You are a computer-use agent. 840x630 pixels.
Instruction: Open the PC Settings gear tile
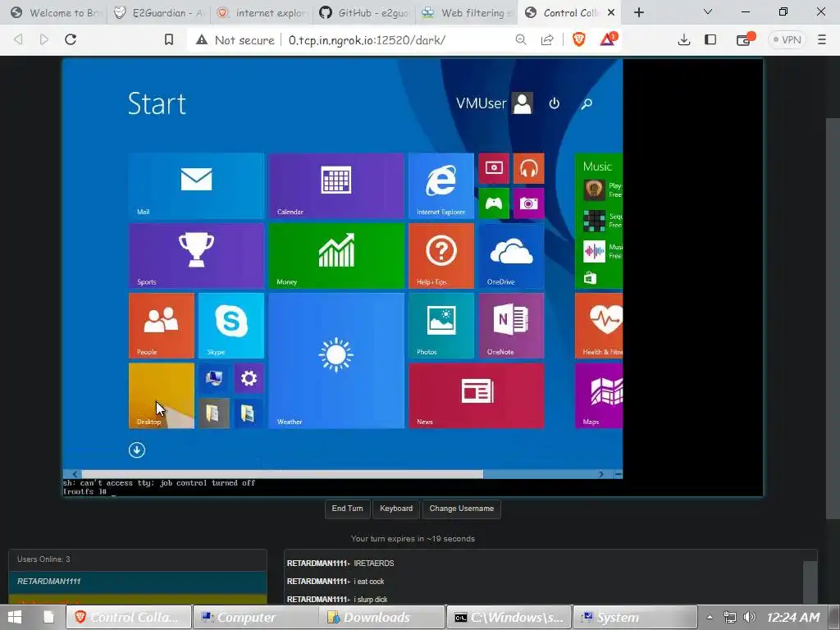pos(249,379)
